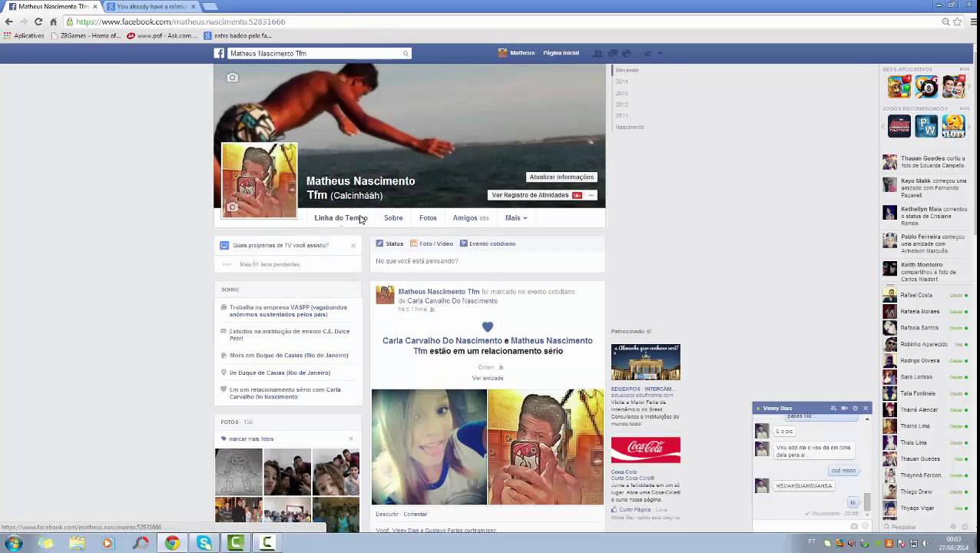Select the Evento cotidiano composer tab
The height and width of the screenshot is (553, 980).
coord(488,243)
